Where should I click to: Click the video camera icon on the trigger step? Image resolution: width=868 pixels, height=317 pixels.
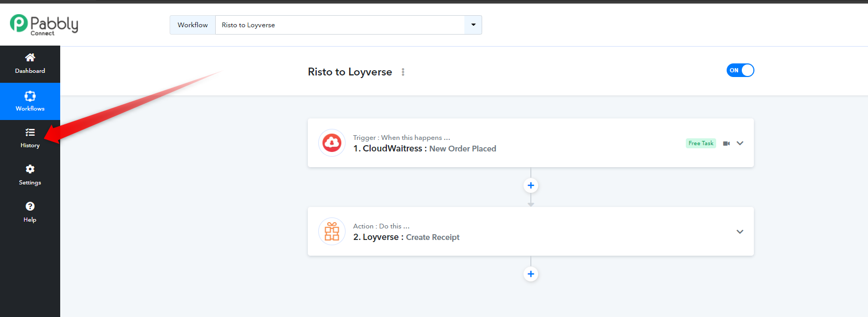coord(726,143)
